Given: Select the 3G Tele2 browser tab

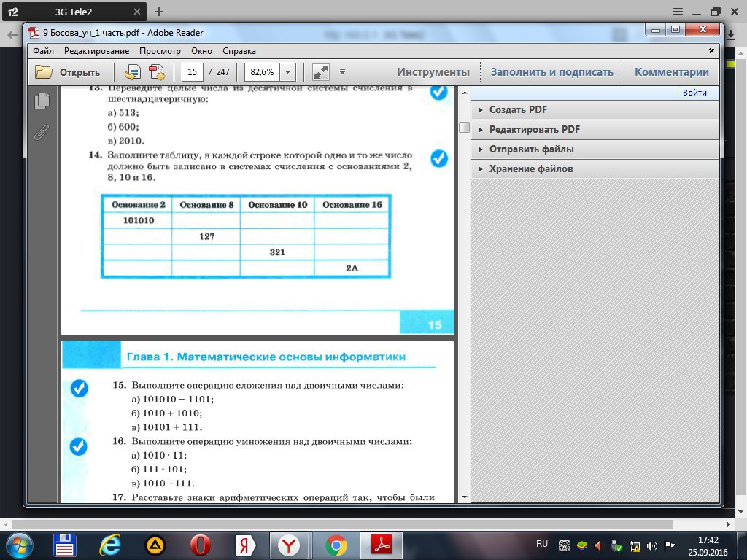Looking at the screenshot, I should (74, 12).
